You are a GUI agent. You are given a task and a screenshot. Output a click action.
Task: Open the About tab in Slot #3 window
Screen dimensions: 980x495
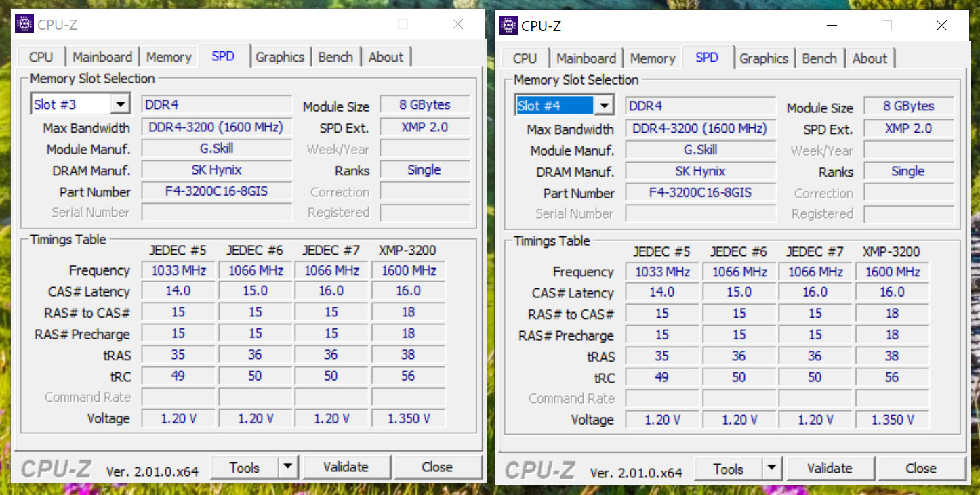[386, 58]
